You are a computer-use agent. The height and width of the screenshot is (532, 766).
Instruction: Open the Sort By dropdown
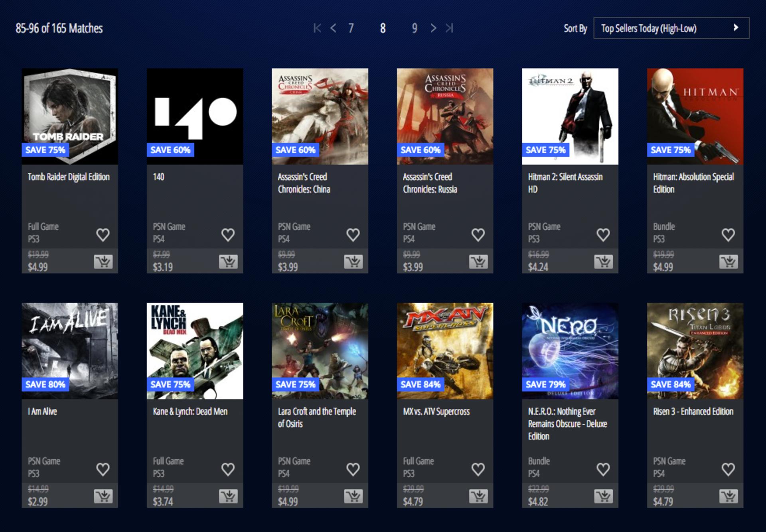[x=671, y=28]
